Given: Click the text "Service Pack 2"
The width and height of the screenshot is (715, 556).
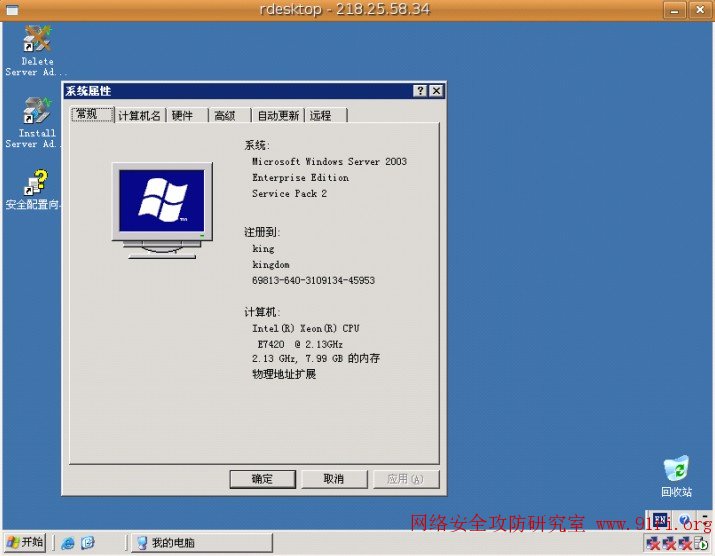Looking at the screenshot, I should tap(290, 193).
